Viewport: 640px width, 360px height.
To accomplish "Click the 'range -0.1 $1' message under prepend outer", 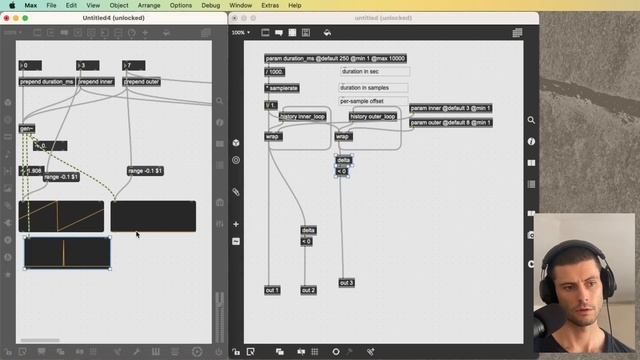I will coord(145,171).
